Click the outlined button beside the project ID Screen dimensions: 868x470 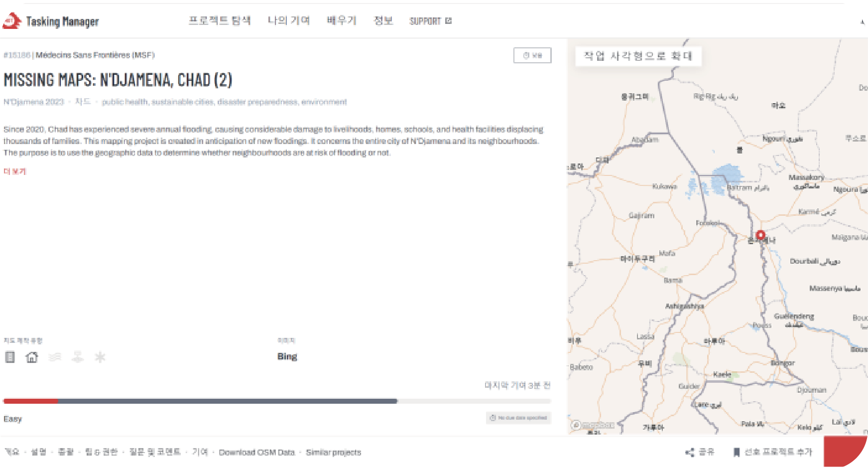click(x=532, y=55)
